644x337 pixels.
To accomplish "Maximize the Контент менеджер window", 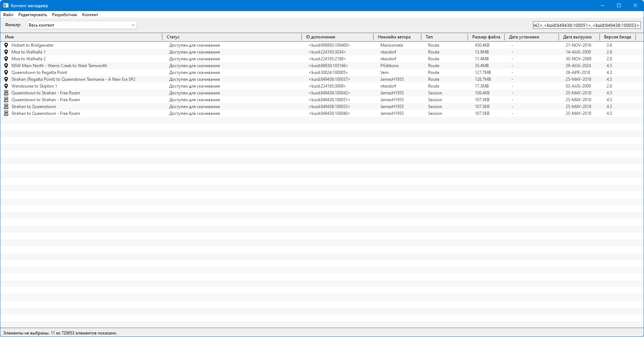I will (619, 5).
